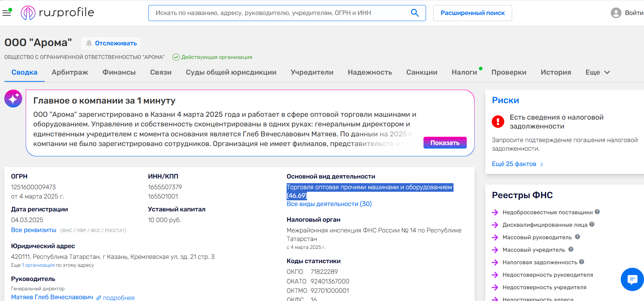Open Все виды деятельности (30) link

pyautogui.click(x=329, y=204)
